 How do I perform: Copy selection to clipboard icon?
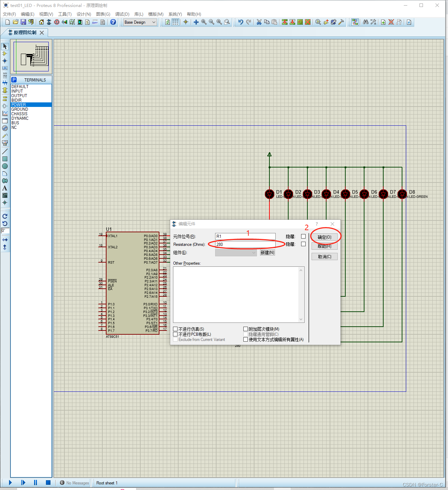click(267, 22)
